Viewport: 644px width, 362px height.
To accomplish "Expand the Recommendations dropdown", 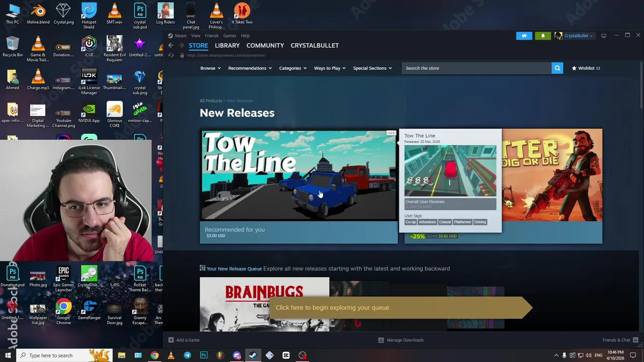I will pos(250,68).
